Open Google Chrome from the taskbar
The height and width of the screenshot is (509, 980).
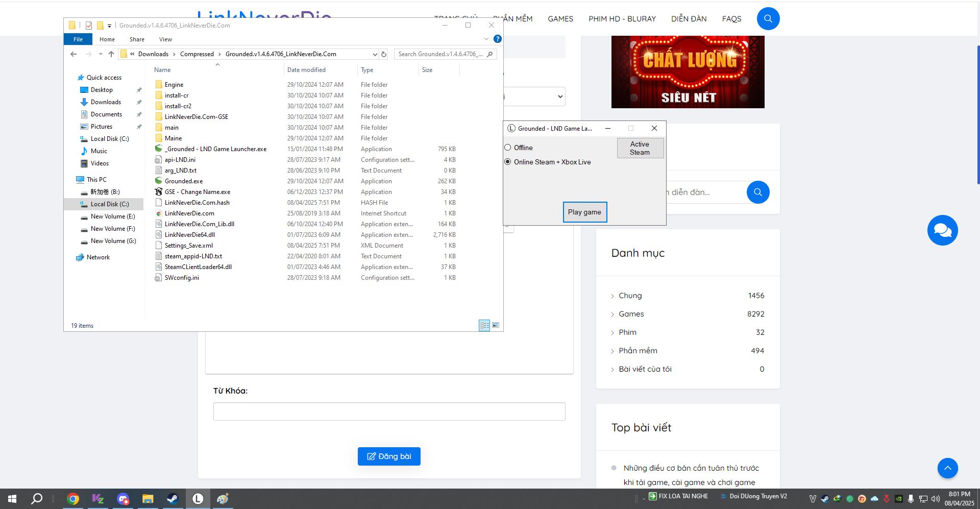[x=73, y=499]
